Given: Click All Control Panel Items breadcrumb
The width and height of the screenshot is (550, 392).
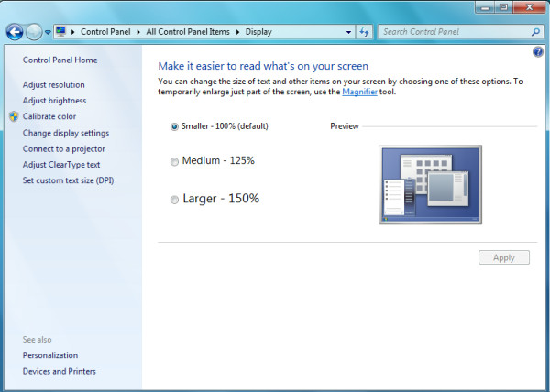Looking at the screenshot, I should [x=188, y=32].
